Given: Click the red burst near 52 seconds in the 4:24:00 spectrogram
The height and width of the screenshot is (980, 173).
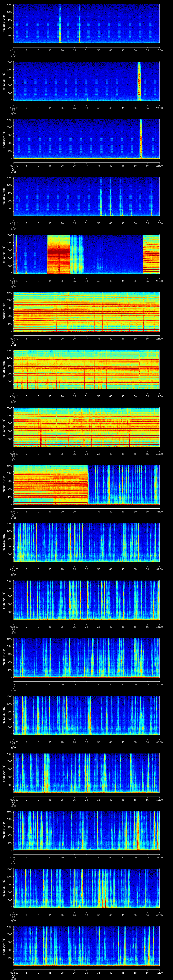Looking at the screenshot, I should click(x=141, y=139).
